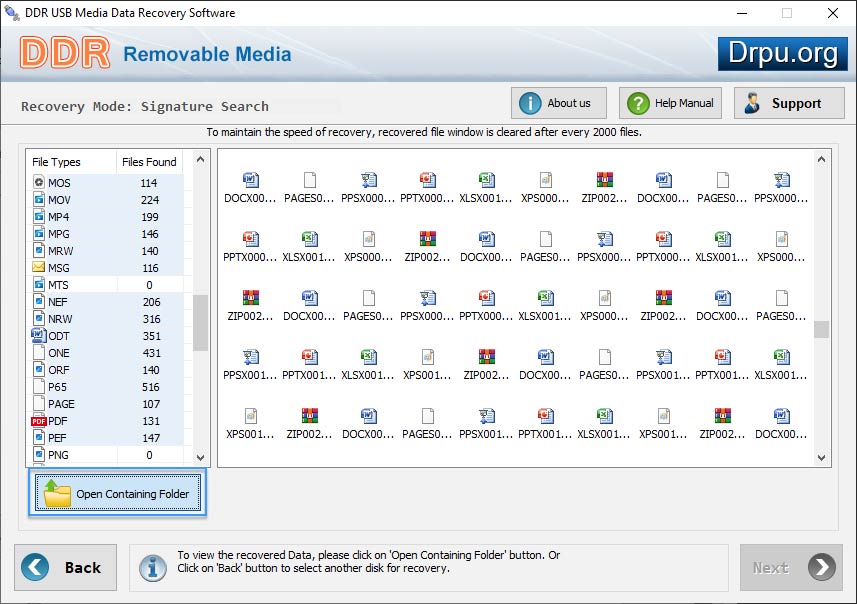The image size is (857, 604).
Task: Click the Next button
Action: 791,567
